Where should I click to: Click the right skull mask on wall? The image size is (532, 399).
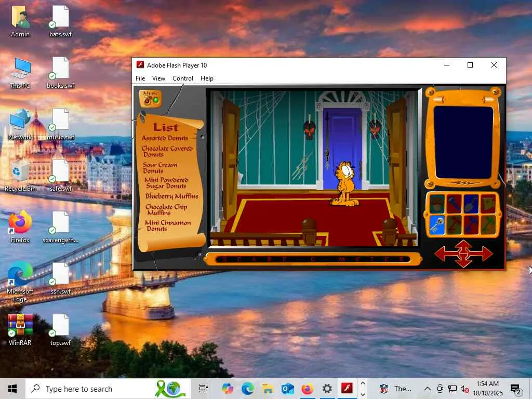(x=375, y=129)
